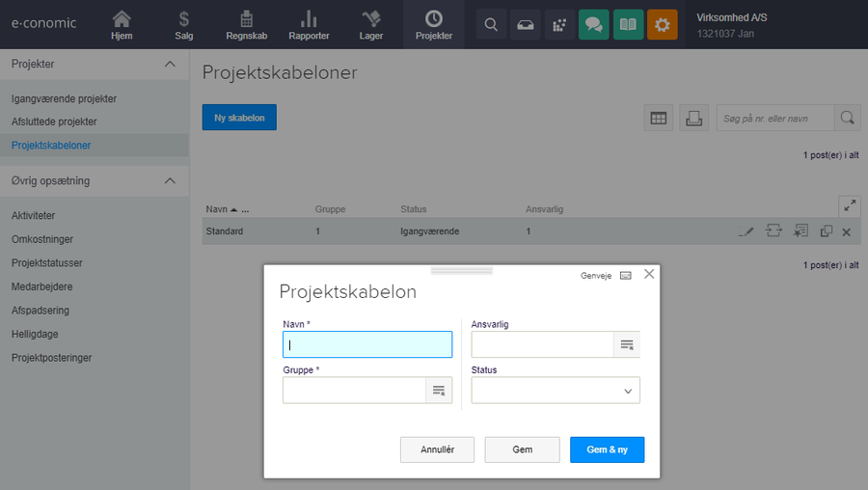
Task: Open the orange settings gear icon
Action: coord(662,25)
